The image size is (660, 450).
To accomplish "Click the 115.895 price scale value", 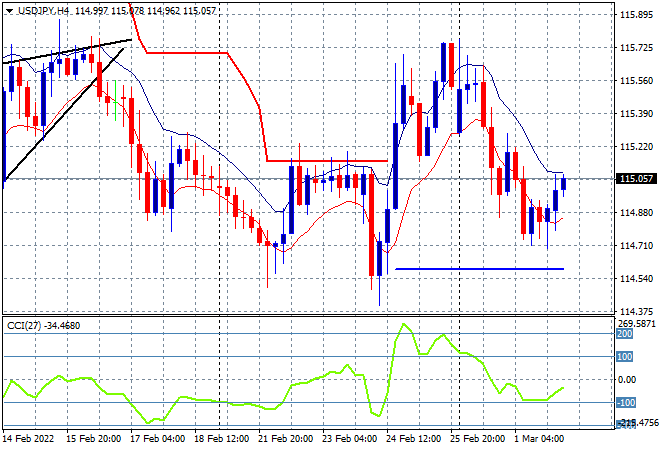I will pos(636,15).
